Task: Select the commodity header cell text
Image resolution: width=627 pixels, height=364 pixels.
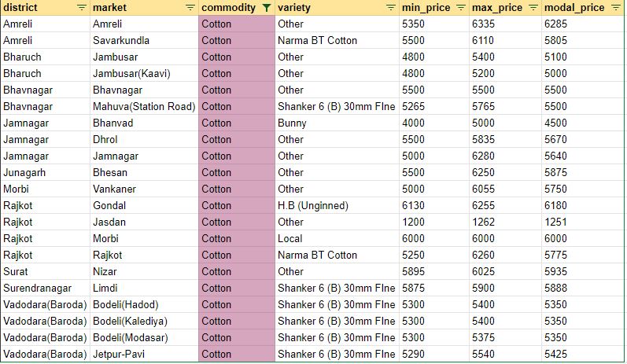Action: pos(228,8)
